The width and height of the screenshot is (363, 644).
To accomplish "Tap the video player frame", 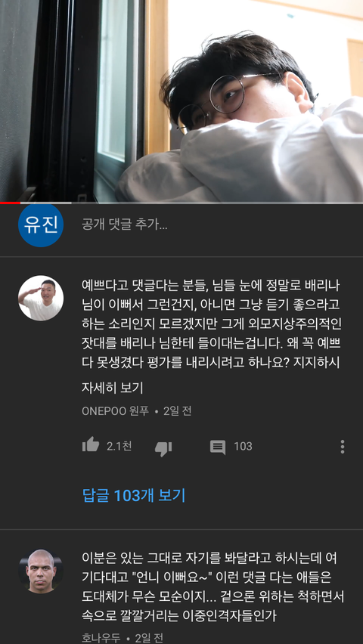I will [181, 101].
